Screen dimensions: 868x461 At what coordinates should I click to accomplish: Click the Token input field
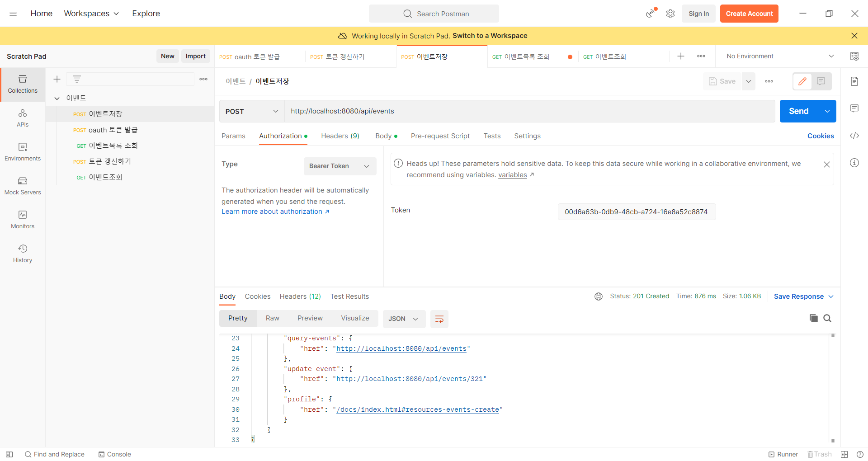coord(637,212)
